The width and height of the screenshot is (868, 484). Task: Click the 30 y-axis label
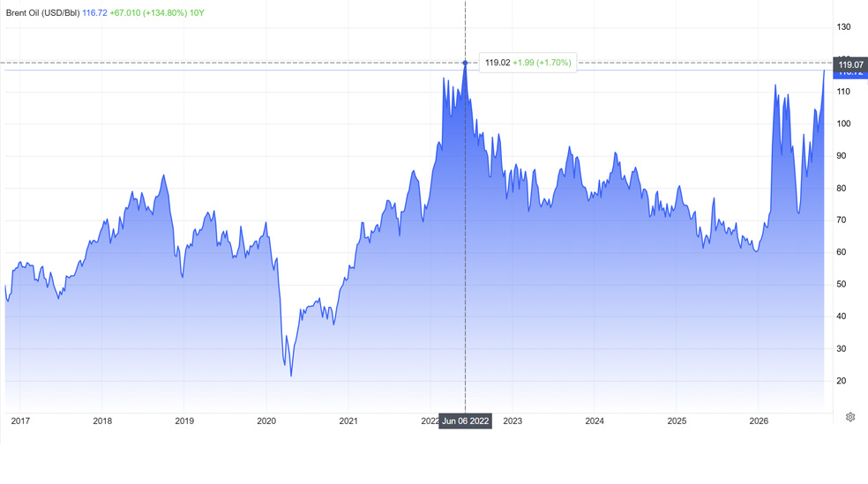[842, 349]
